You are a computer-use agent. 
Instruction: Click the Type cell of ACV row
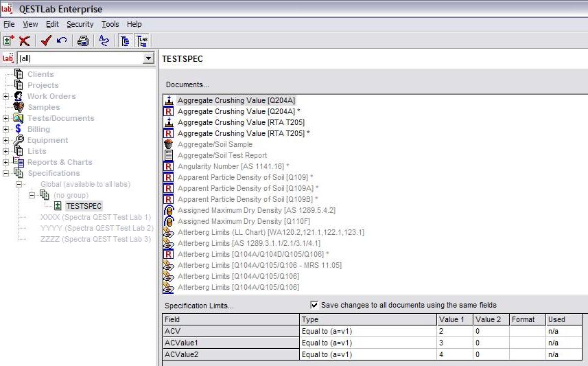[368, 331]
